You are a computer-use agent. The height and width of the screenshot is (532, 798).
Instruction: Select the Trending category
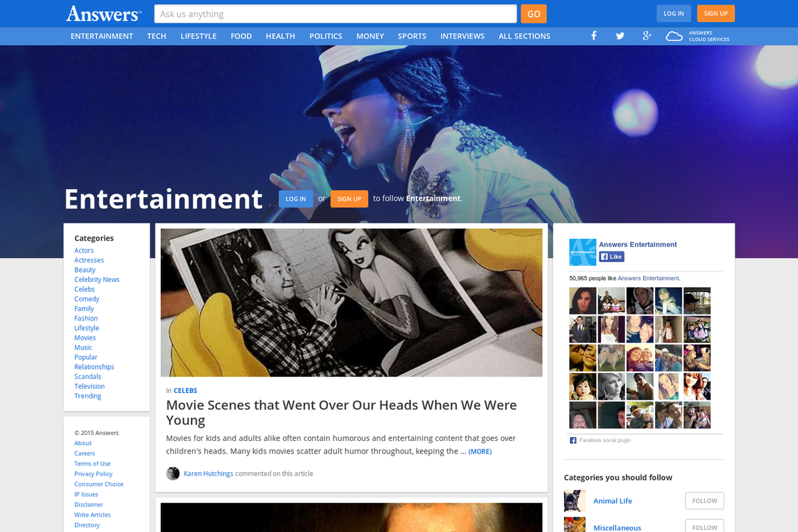click(x=88, y=396)
